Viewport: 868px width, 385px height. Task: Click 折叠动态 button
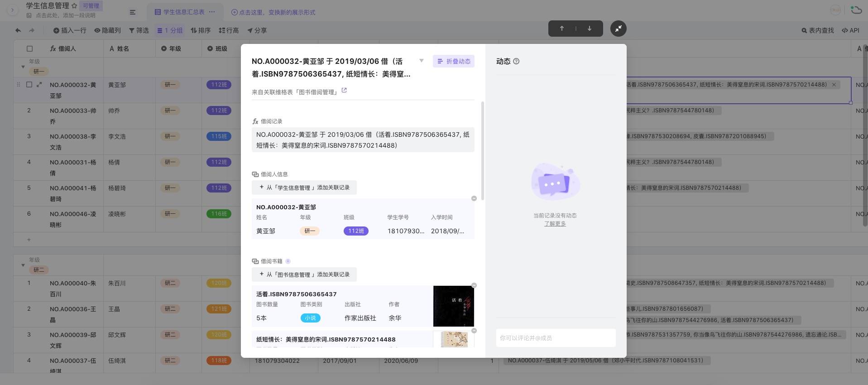pos(454,61)
